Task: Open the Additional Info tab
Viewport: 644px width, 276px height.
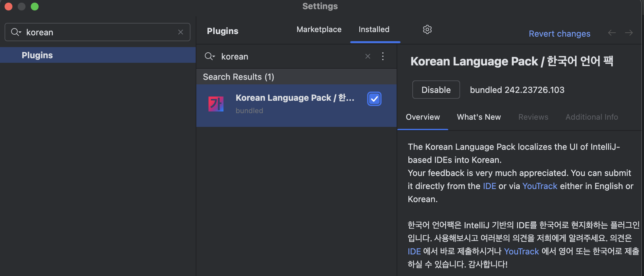Action: pos(592,117)
